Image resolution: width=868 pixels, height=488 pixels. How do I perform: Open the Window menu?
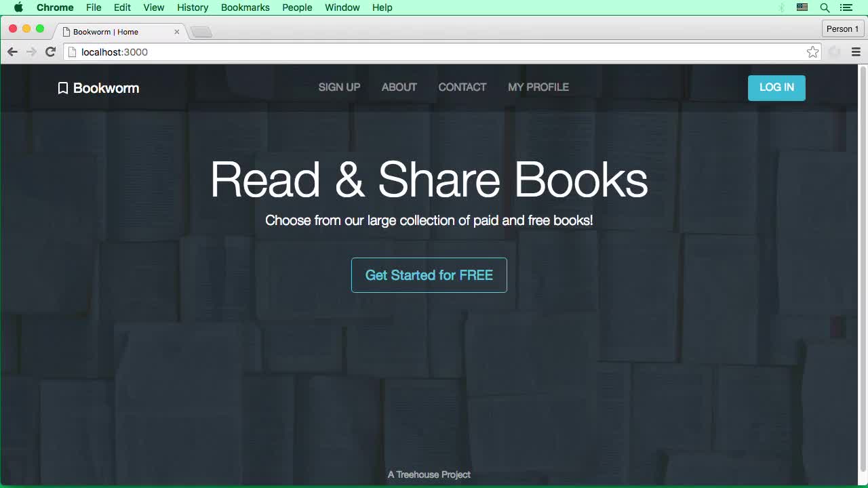[x=342, y=7]
